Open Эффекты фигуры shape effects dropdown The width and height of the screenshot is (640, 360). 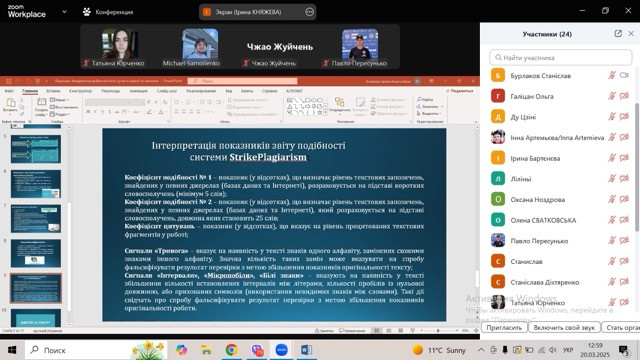tap(389, 113)
